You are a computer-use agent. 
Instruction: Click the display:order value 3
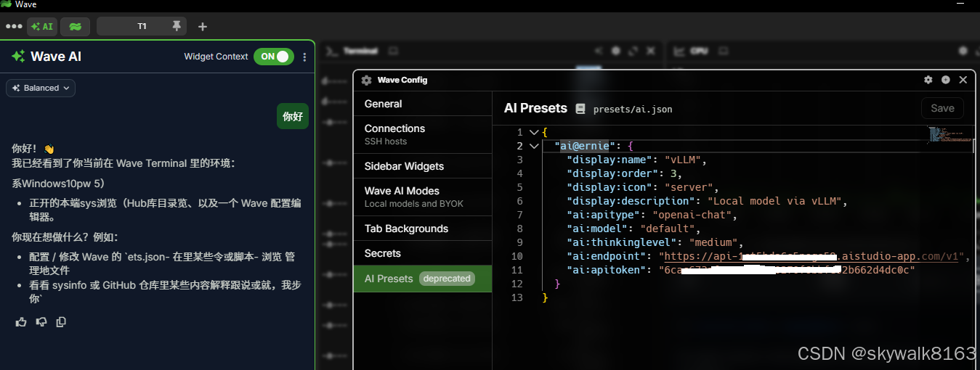673,173
